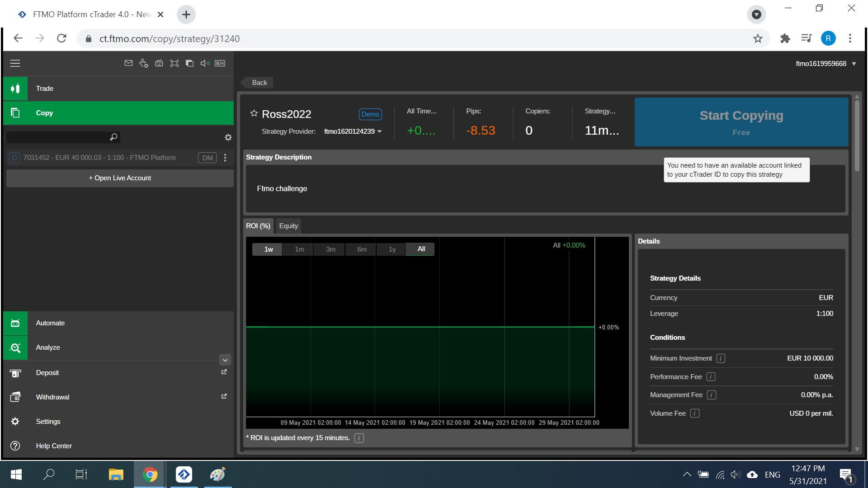Screen dimensions: 868x488
Task: Open three-dot menu for account 7031452
Action: point(225,158)
